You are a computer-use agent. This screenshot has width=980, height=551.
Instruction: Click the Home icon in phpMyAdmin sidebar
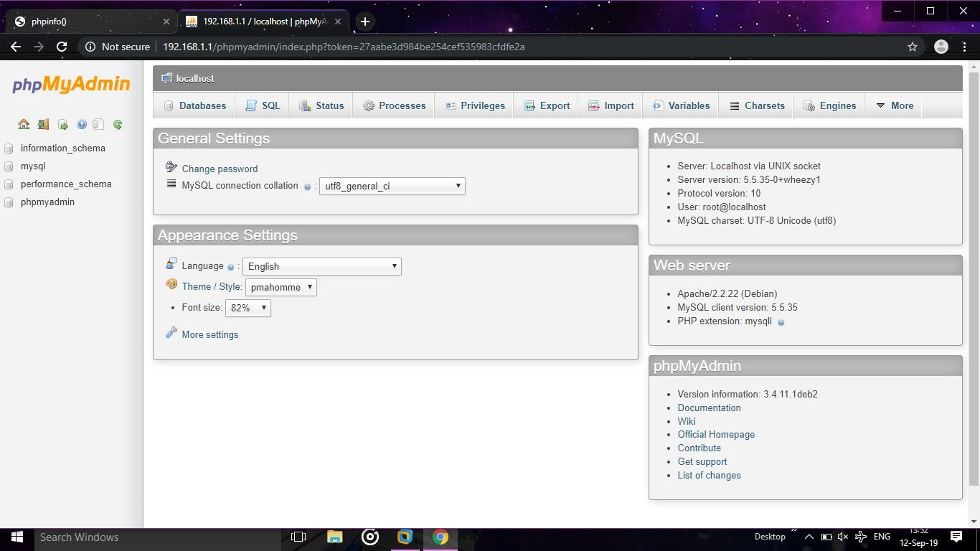24,124
